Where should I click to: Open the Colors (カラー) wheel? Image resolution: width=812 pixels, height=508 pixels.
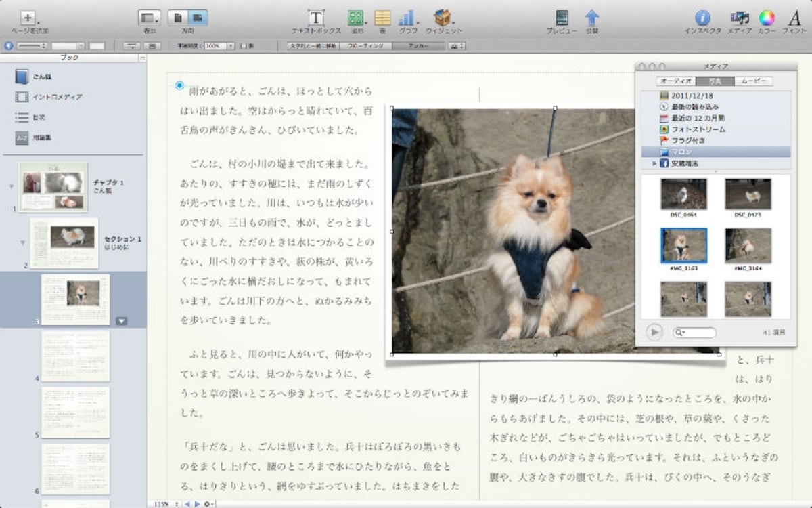coord(767,18)
